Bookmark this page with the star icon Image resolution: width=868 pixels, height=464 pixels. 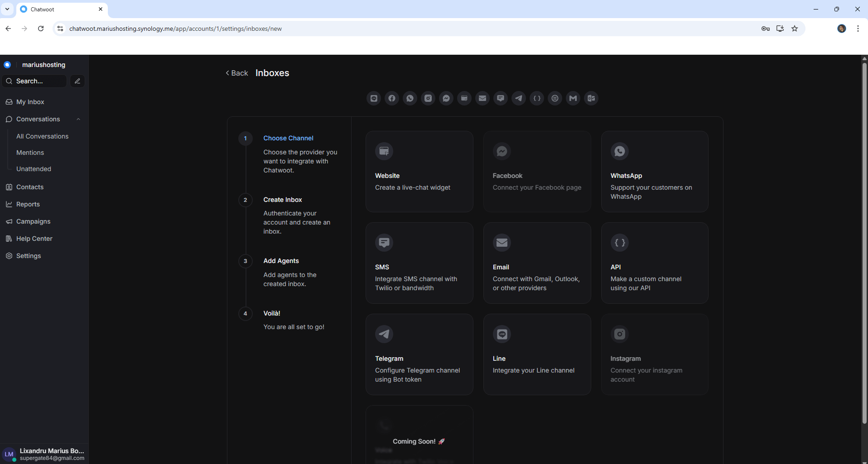click(795, 29)
